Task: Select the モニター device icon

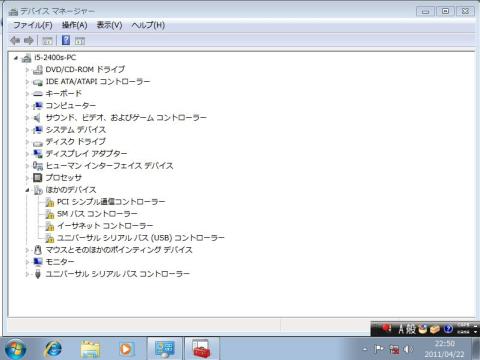Action: coord(38,262)
